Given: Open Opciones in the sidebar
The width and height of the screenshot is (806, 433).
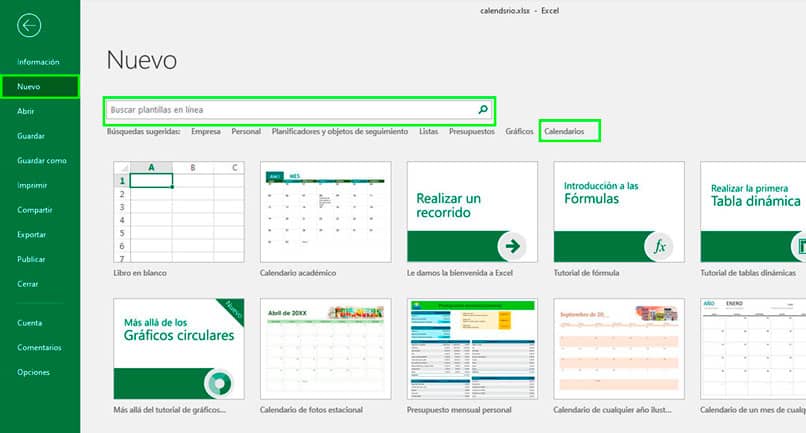Looking at the screenshot, I should click(33, 372).
